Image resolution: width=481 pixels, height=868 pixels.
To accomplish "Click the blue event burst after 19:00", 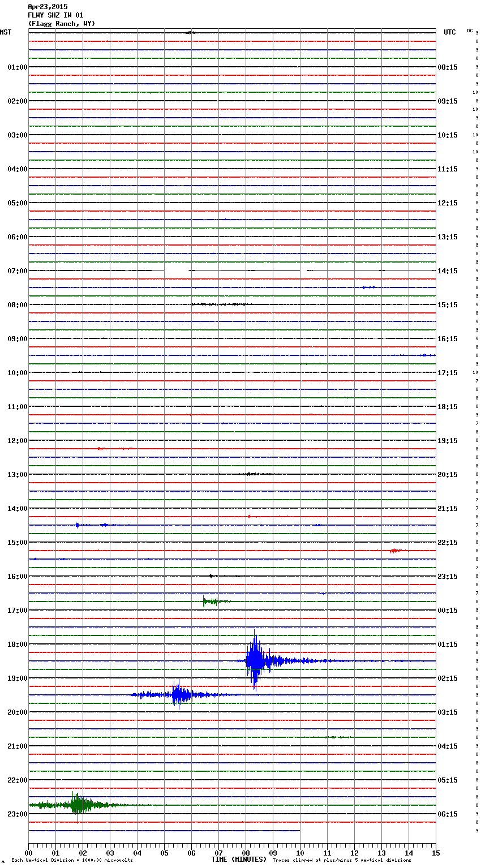I will click(x=179, y=694).
